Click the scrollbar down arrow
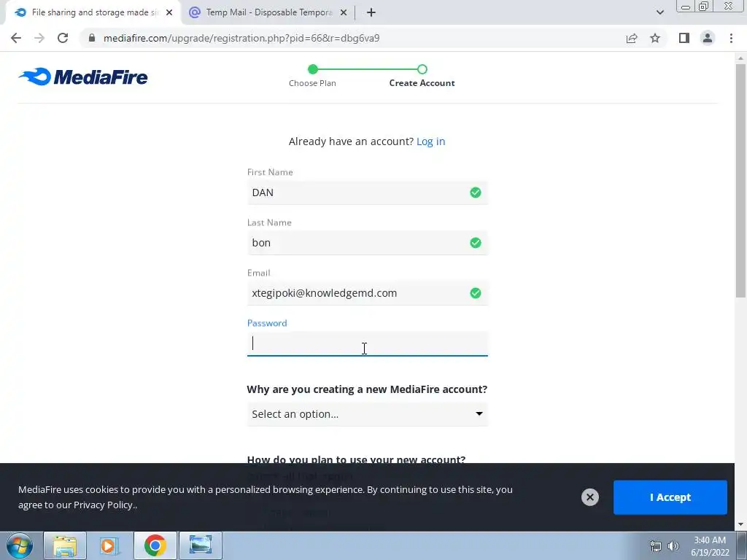 point(740,524)
